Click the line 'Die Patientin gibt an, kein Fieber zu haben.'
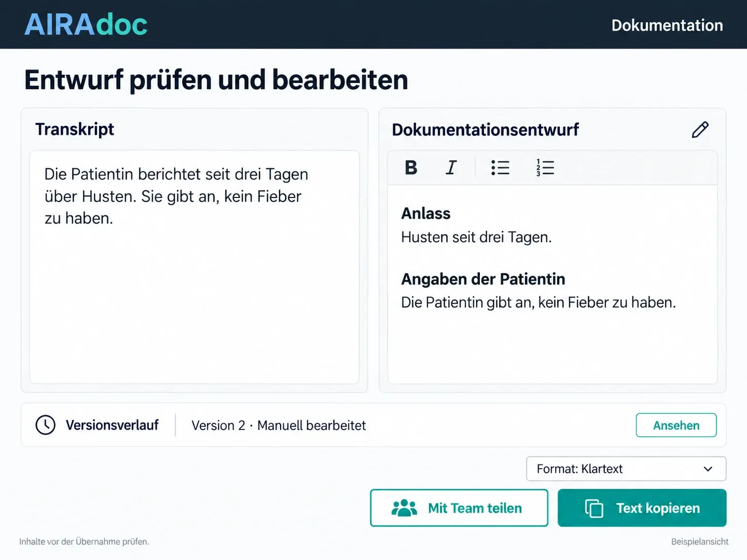The width and height of the screenshot is (747, 560). tap(539, 302)
